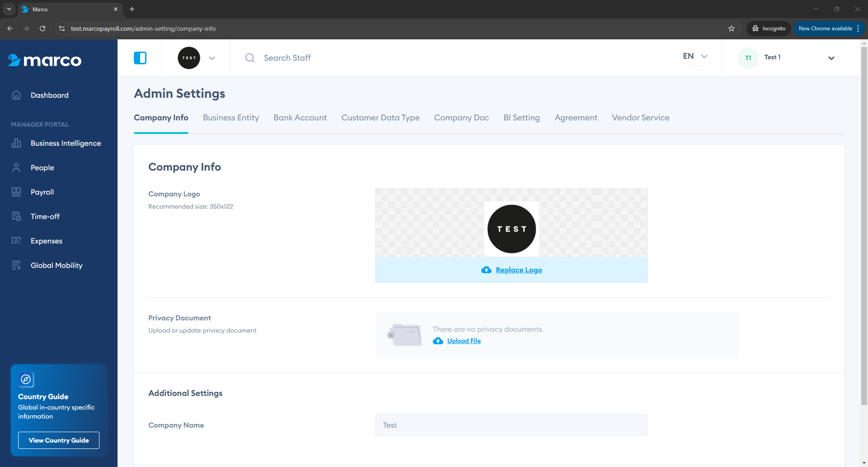This screenshot has width=868, height=467.
Task: Click the People person icon
Action: click(x=16, y=167)
